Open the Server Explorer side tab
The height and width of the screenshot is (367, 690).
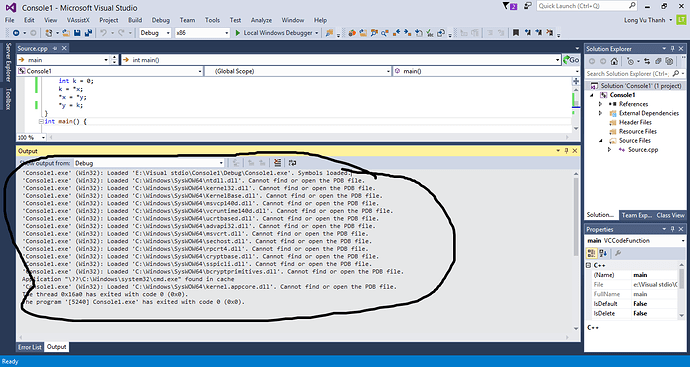pos(7,62)
